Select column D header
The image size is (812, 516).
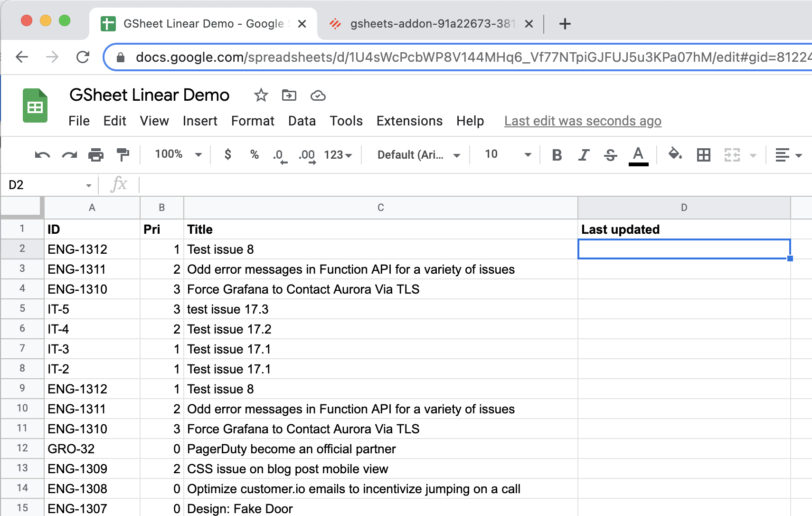click(x=684, y=208)
